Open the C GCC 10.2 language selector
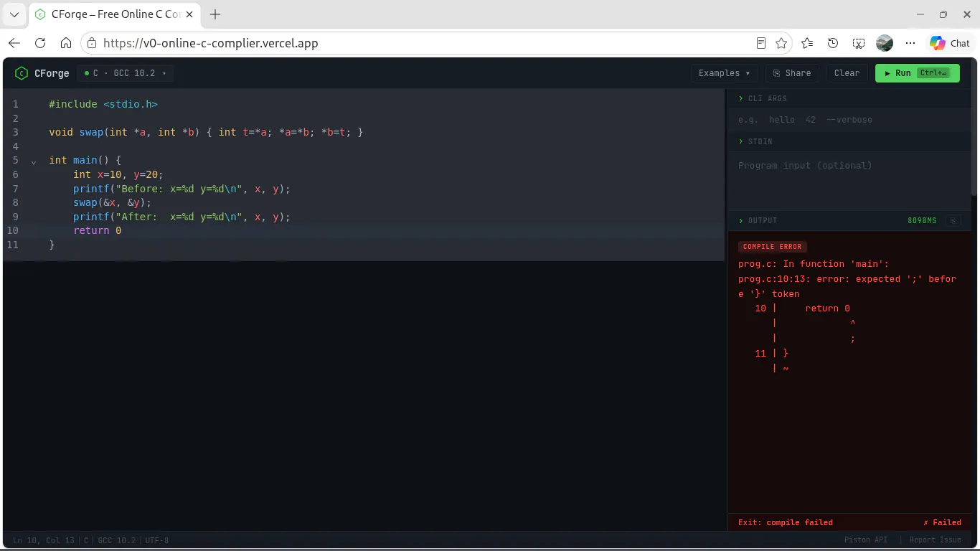Image resolution: width=980 pixels, height=551 pixels. [126, 73]
